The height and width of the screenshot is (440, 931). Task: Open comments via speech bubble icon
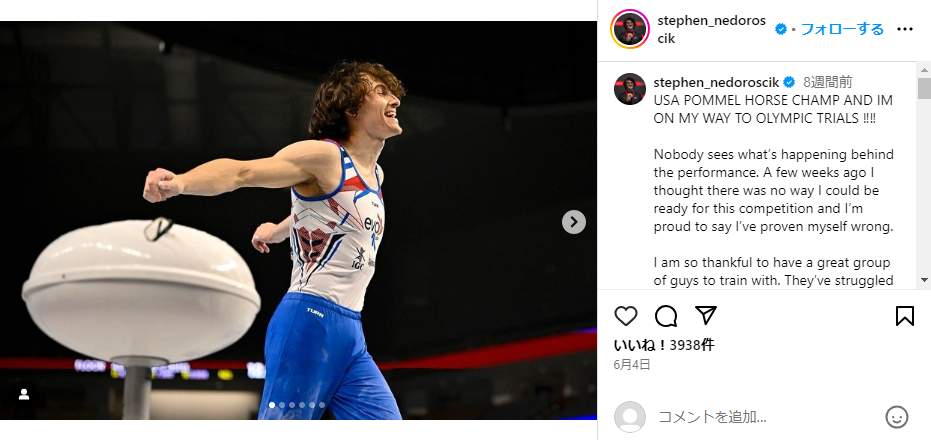(x=666, y=316)
